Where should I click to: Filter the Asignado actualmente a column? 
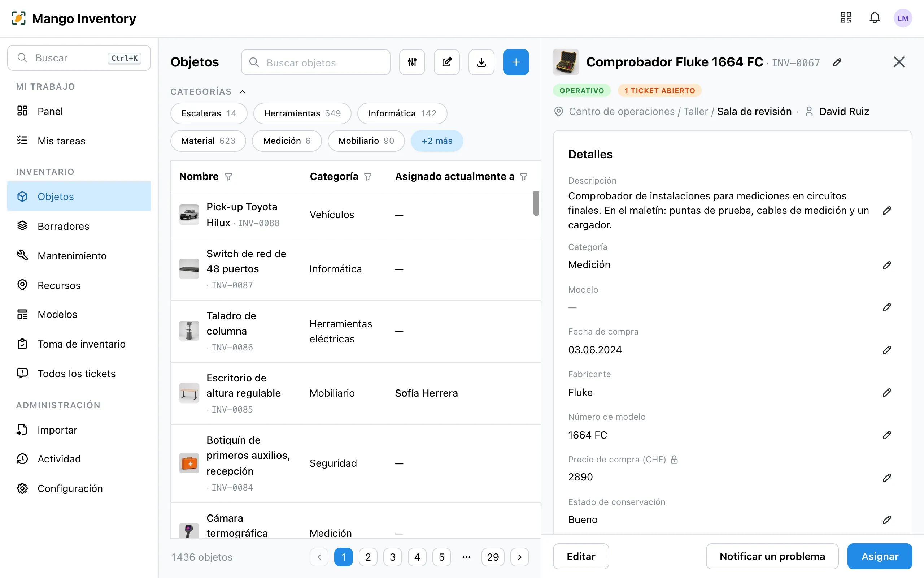(523, 177)
